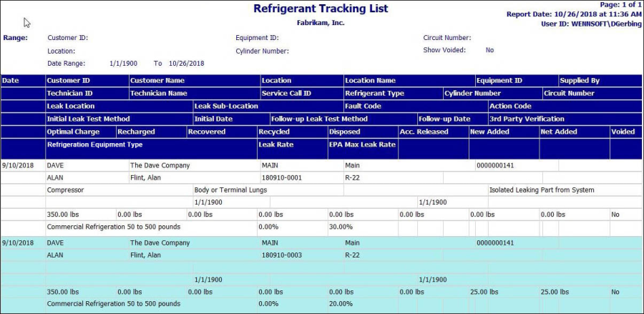Image resolution: width=644 pixels, height=314 pixels.
Task: Click the Refrigerant Tracking List report title
Action: (321, 9)
